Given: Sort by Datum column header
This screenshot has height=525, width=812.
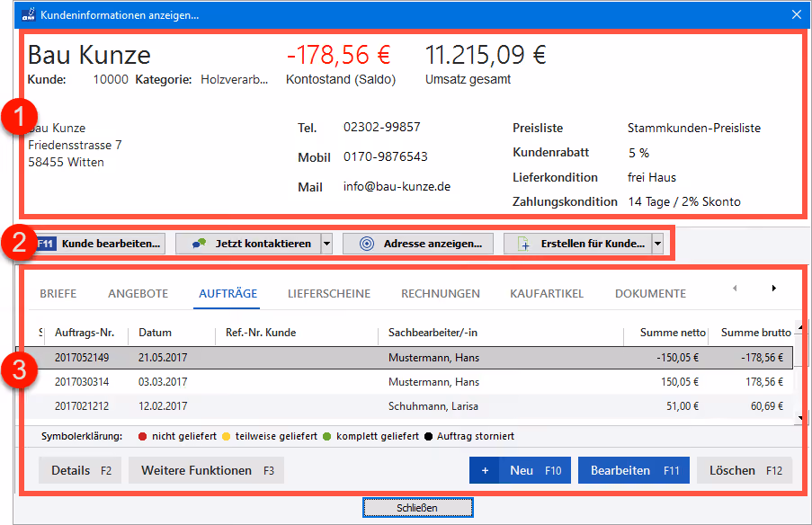Looking at the screenshot, I should tap(155, 333).
